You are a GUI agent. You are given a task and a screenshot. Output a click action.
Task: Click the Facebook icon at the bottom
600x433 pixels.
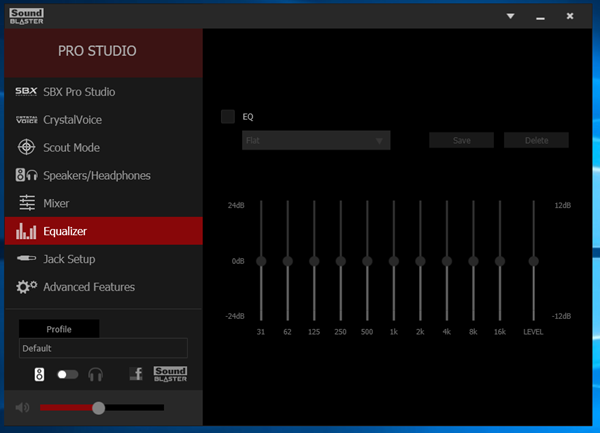pyautogui.click(x=136, y=374)
